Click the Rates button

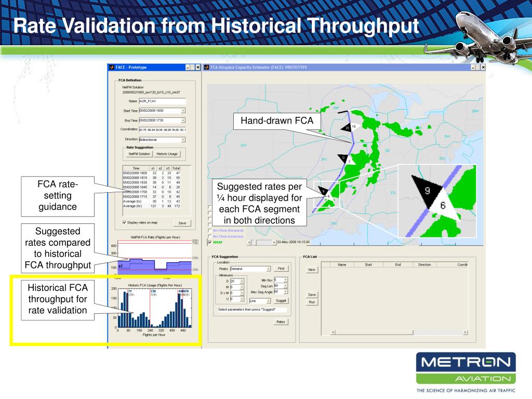[x=281, y=322]
